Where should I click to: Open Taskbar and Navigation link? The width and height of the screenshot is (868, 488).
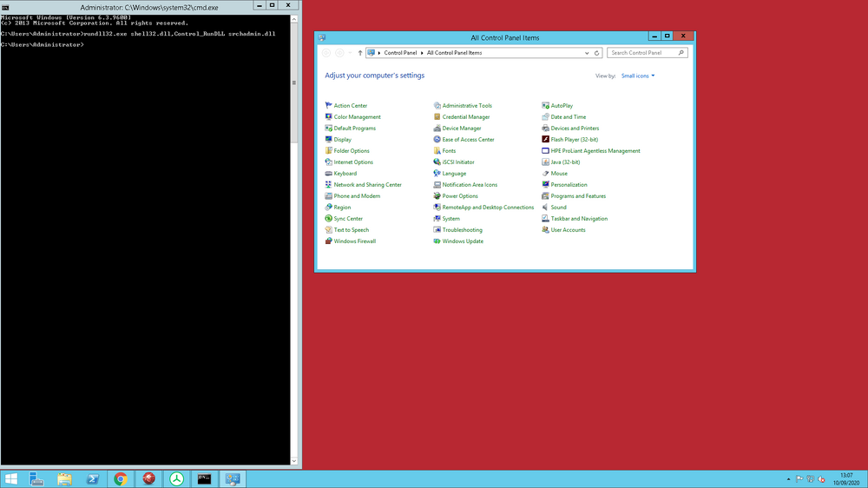(x=579, y=219)
